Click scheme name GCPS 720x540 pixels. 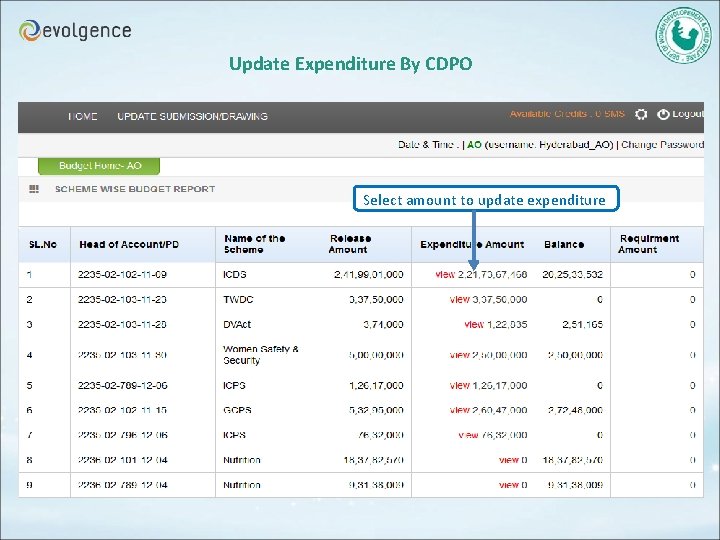tap(237, 410)
